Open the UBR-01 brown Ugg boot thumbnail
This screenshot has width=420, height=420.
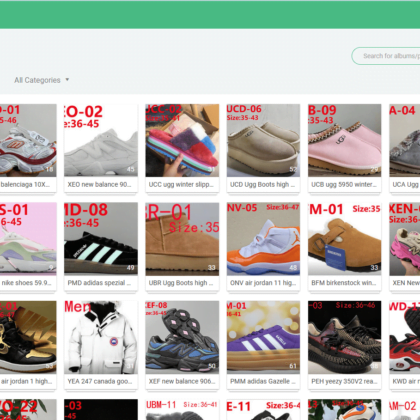[x=182, y=239]
